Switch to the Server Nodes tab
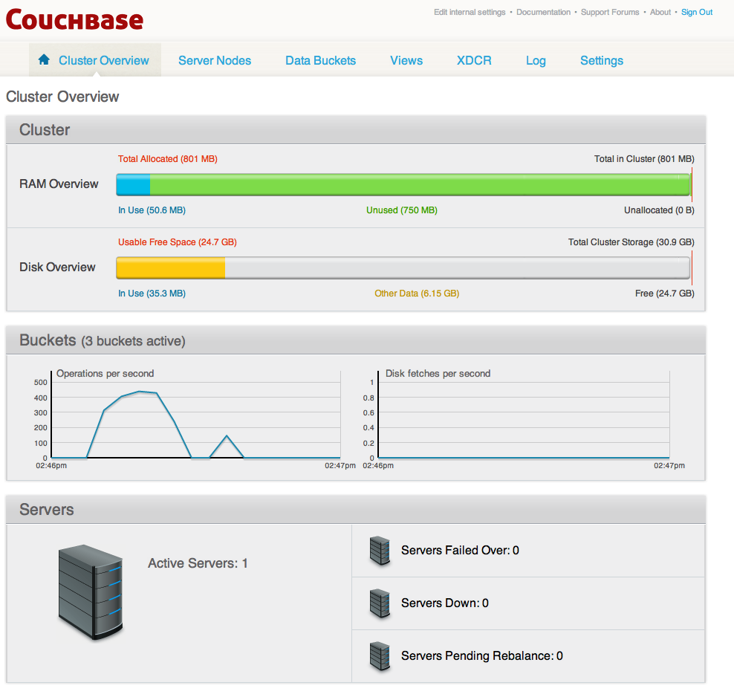The height and width of the screenshot is (700, 734). click(x=215, y=60)
